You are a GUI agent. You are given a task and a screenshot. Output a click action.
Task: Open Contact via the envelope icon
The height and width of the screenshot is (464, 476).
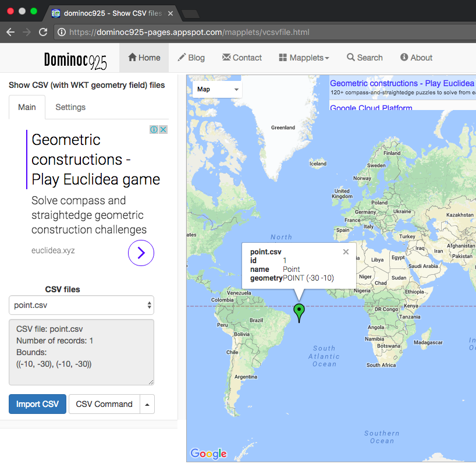tap(227, 57)
